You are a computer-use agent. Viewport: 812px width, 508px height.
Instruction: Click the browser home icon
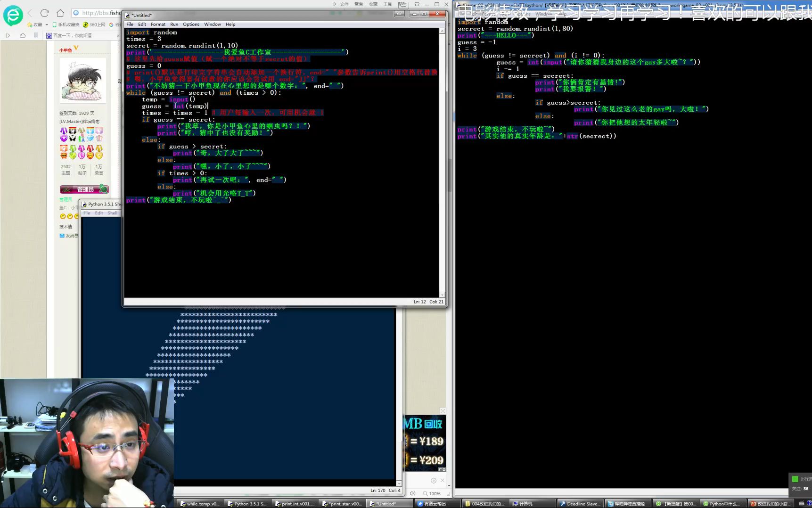[60, 13]
